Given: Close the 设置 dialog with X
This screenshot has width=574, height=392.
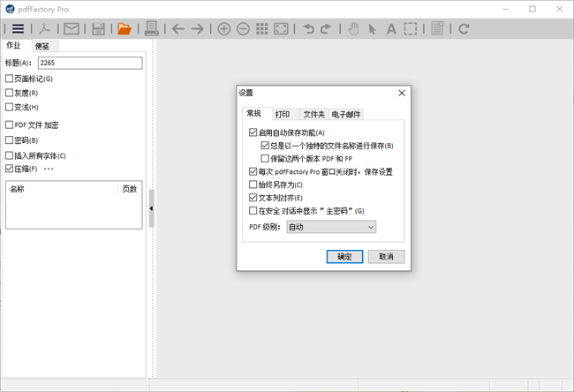Looking at the screenshot, I should 402,93.
